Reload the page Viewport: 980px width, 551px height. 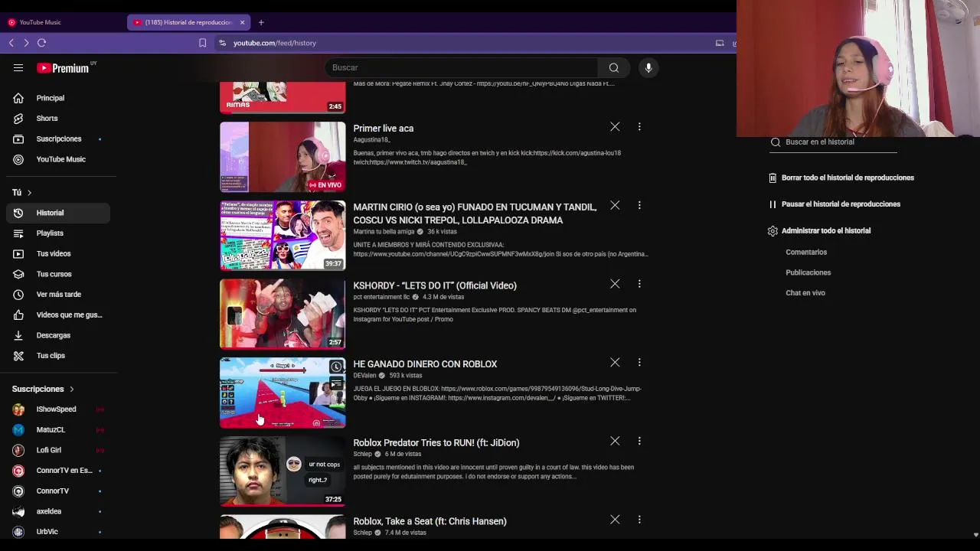click(x=42, y=43)
